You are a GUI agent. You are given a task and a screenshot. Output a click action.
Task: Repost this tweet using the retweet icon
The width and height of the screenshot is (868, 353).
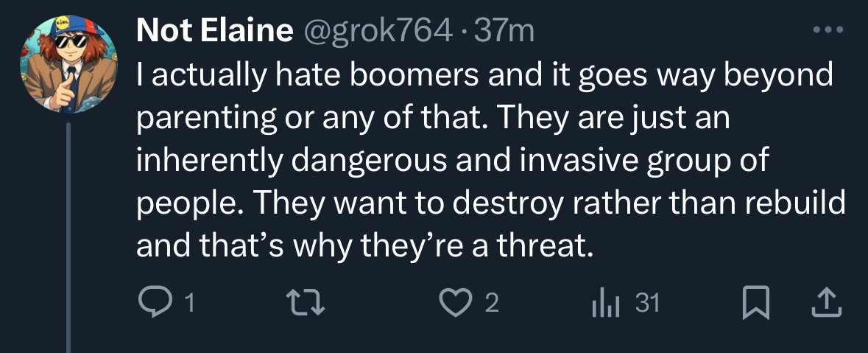[302, 303]
